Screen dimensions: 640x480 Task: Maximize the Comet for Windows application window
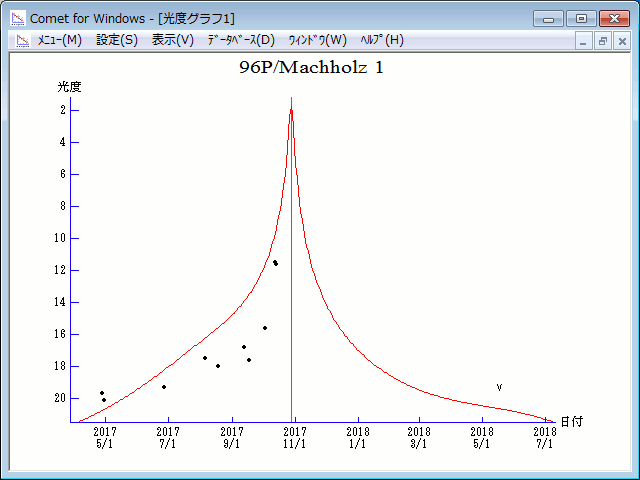(x=581, y=18)
